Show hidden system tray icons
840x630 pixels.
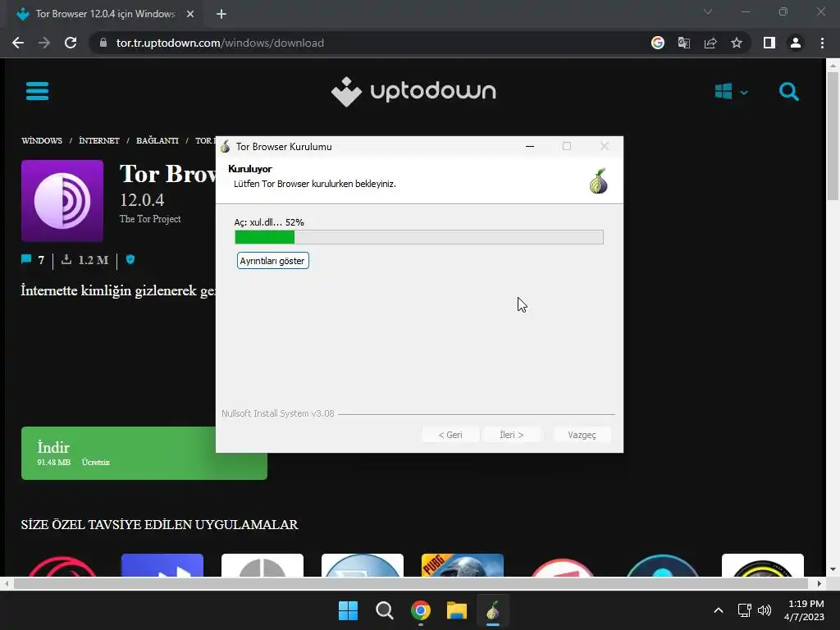[719, 610]
